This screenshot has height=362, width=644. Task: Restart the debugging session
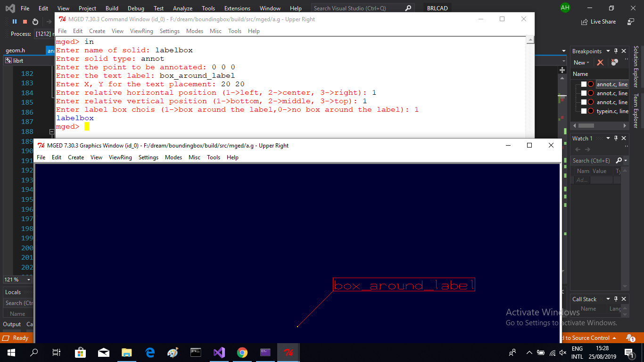(35, 22)
